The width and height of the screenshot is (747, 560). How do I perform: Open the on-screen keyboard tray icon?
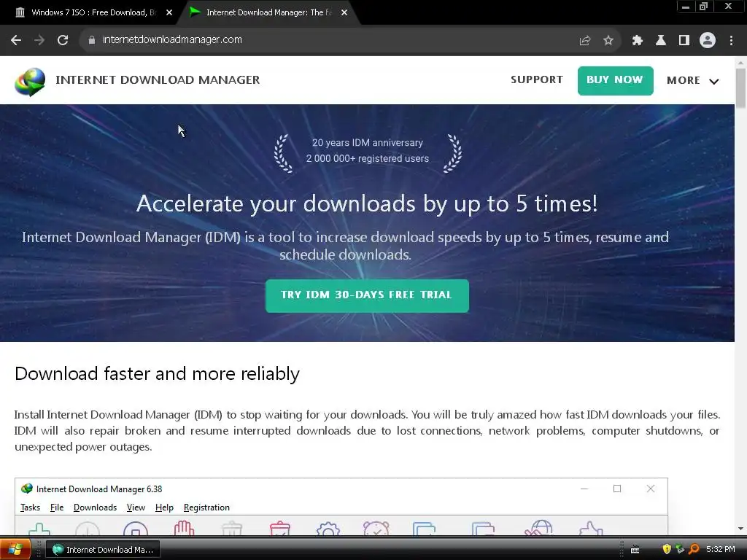click(635, 550)
